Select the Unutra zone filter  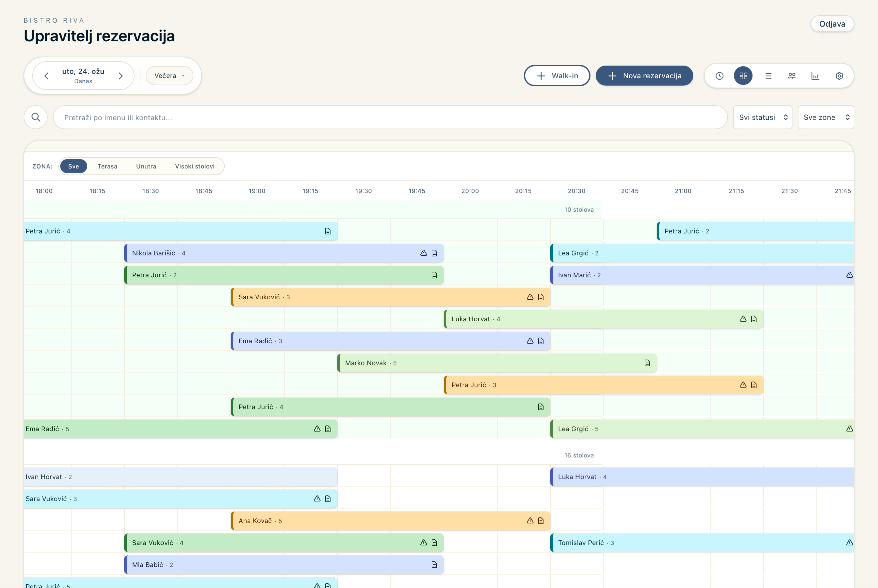(x=146, y=166)
